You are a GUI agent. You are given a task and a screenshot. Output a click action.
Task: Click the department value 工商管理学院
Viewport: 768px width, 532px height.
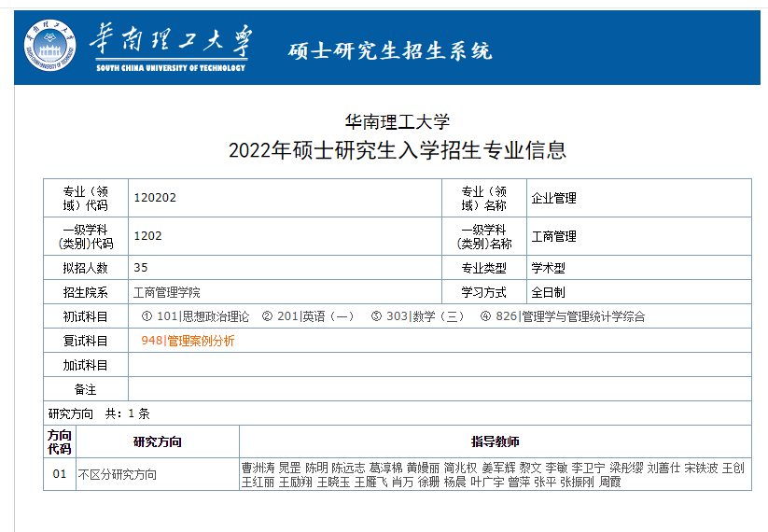tap(166, 292)
